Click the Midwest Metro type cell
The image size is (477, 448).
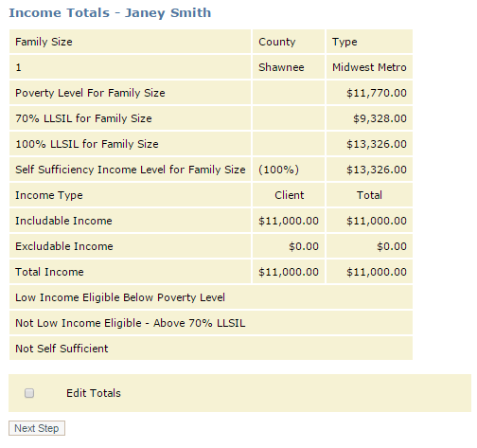point(369,67)
